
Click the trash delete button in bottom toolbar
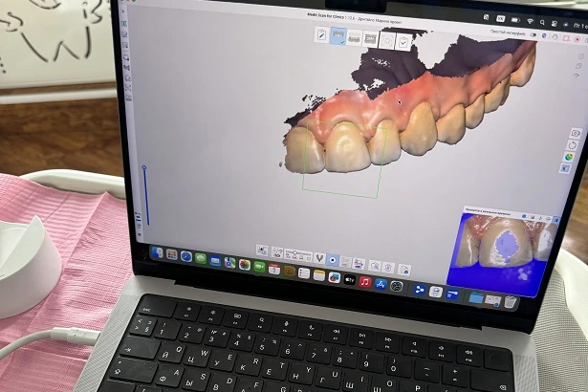[x=388, y=268]
